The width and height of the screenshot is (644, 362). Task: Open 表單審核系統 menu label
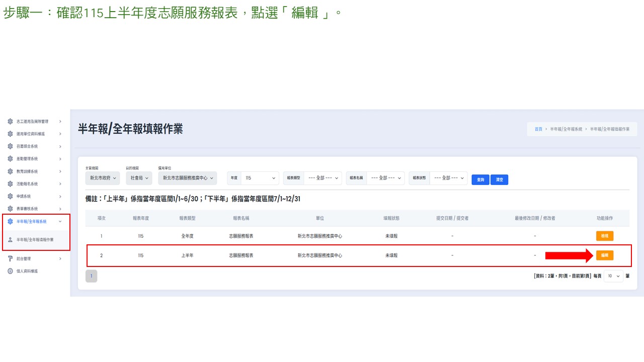tap(27, 209)
